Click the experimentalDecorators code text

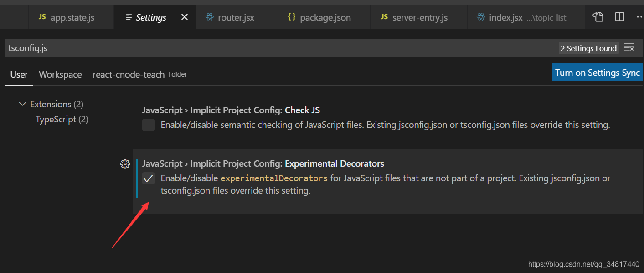coord(274,178)
